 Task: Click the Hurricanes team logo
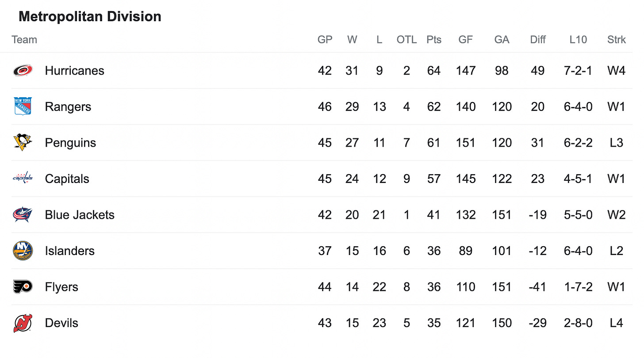(x=23, y=71)
